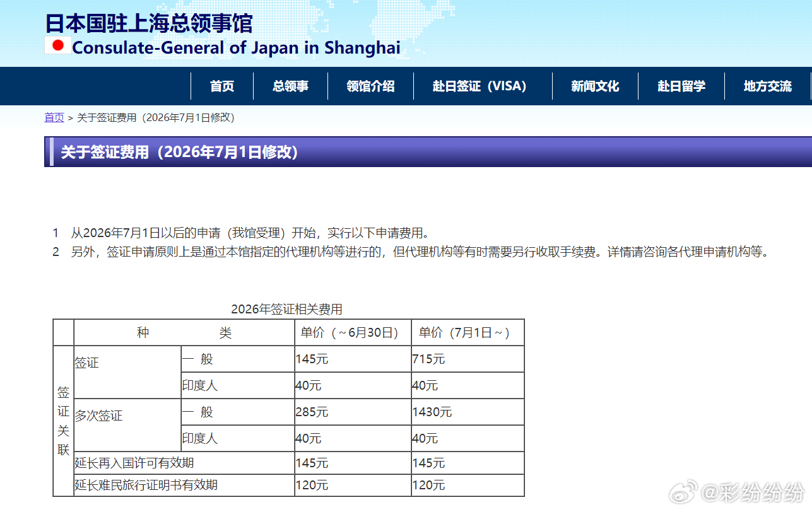The image size is (812, 512).
Task: Click the 日本国驻上海总领事馆 site title
Action: tap(149, 23)
